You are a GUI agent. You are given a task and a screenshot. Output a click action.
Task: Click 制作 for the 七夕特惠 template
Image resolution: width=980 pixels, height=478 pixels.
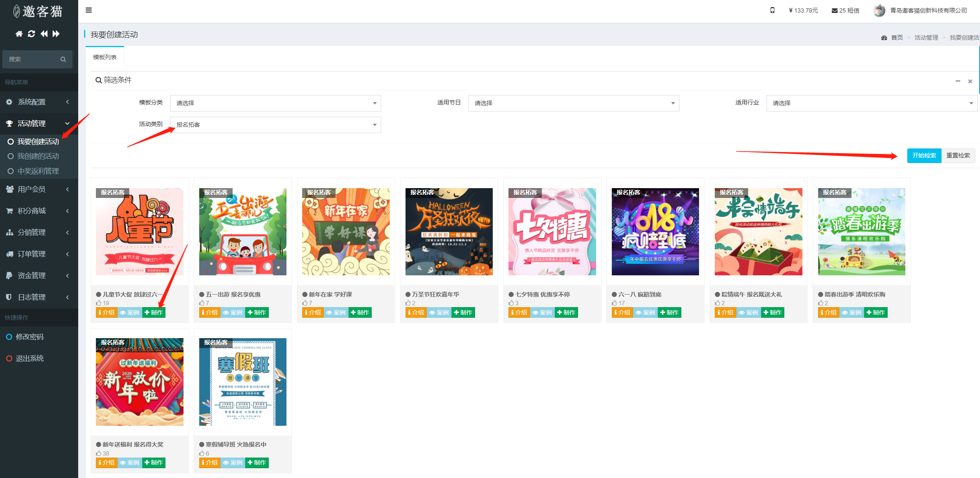pos(566,313)
